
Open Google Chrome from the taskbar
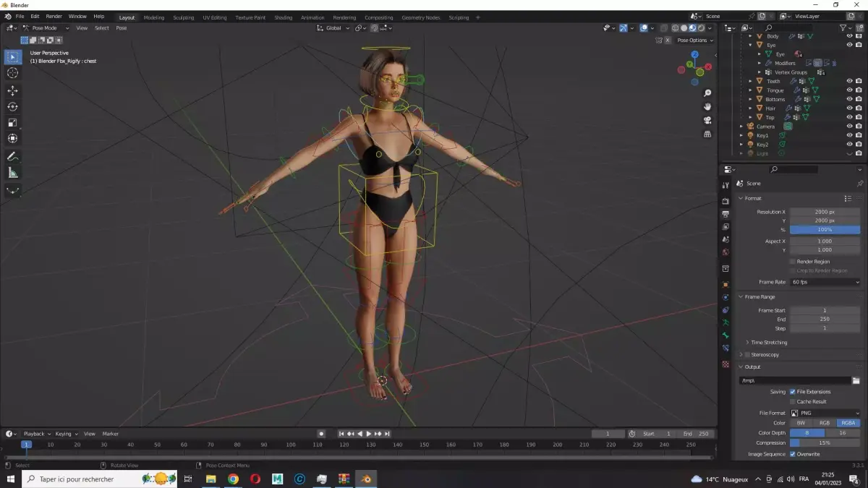[x=233, y=479]
